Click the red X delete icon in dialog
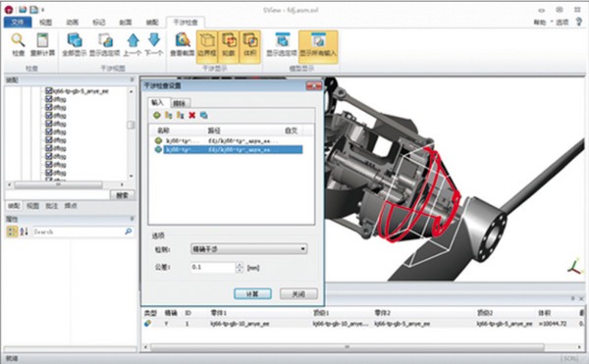The image size is (589, 364). [x=192, y=115]
